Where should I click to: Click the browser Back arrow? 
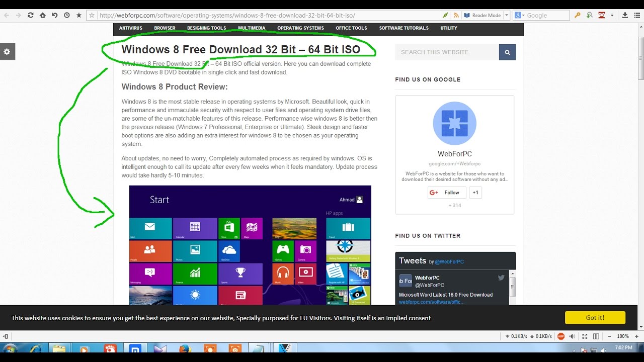7,16
